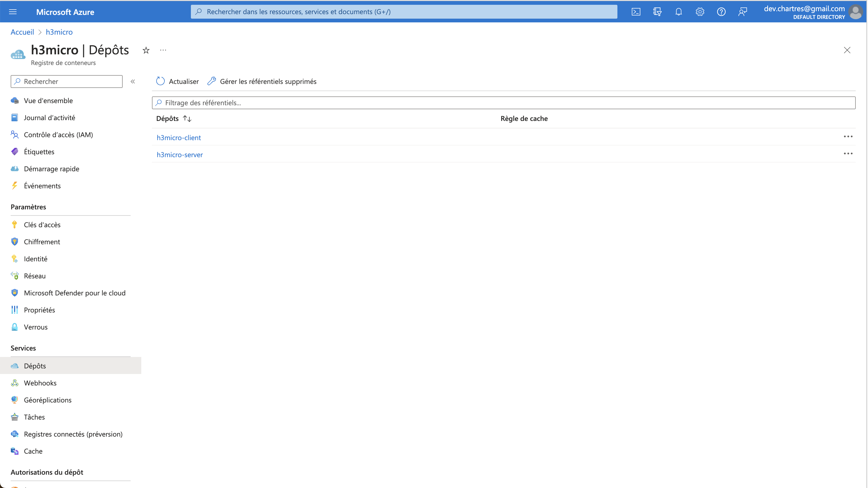Click Registres connectés (préversion) icon
Image resolution: width=868 pixels, height=488 pixels.
pyautogui.click(x=14, y=434)
